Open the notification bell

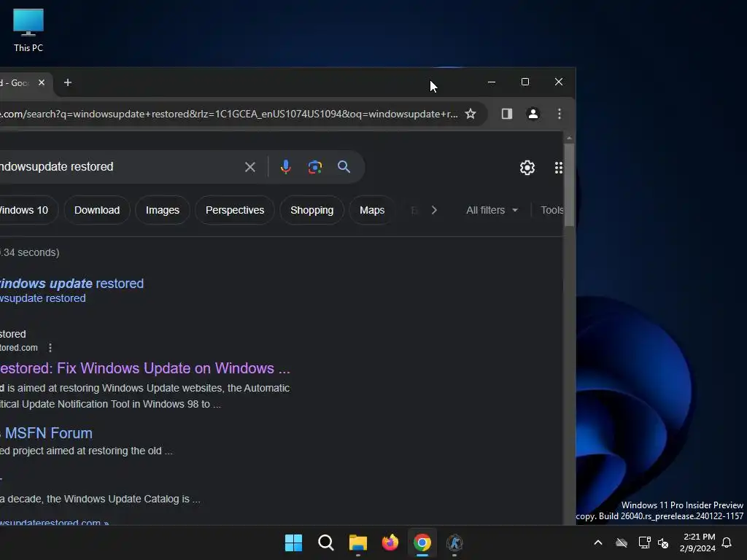pyautogui.click(x=727, y=542)
